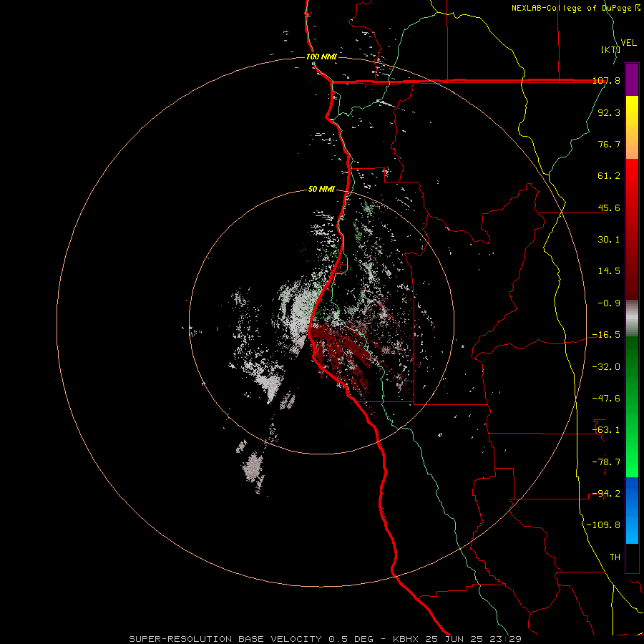Image resolution: width=644 pixels, height=644 pixels.
Task: Click the [KT] units label
Action: pos(610,49)
